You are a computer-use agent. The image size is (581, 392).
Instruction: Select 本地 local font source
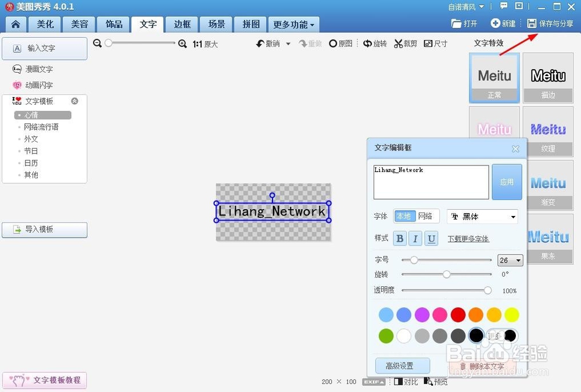click(404, 216)
